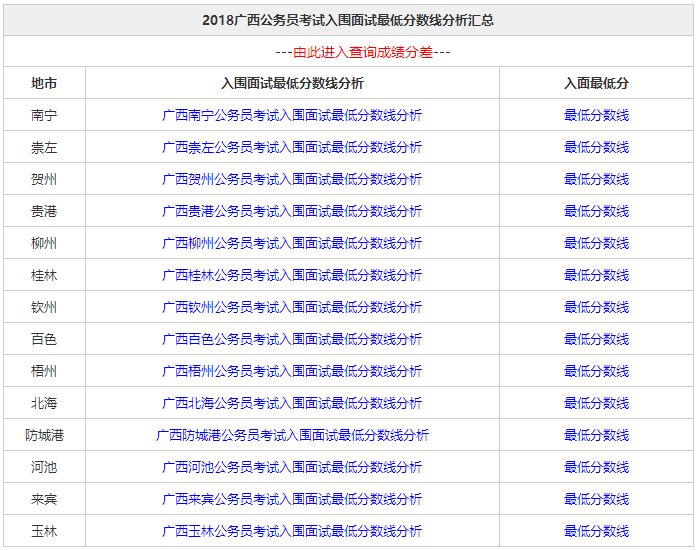Open the red 由此进入查询成绩分差 link
This screenshot has height=550, width=698.
(x=363, y=52)
